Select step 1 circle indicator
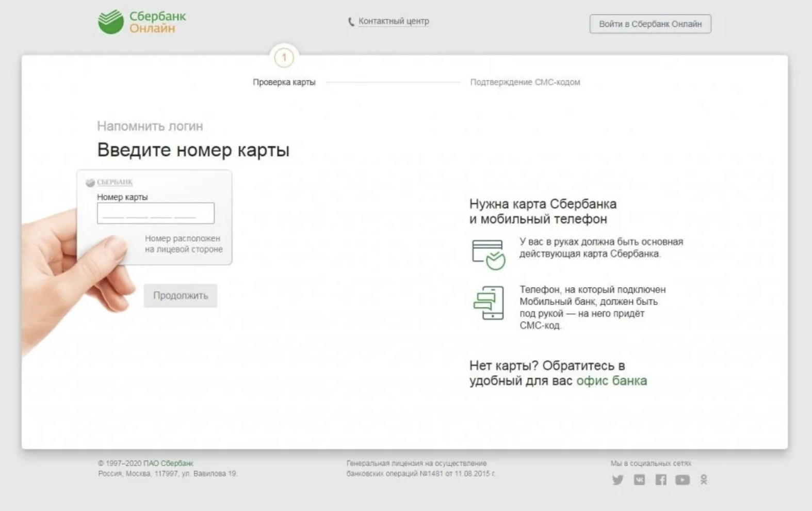Screen dimensions: 812x511 tap(284, 57)
